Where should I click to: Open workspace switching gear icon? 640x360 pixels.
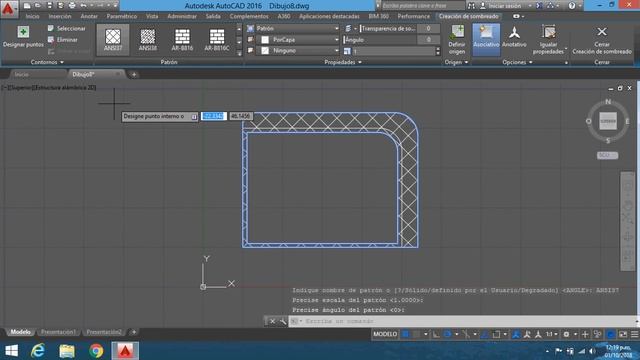coord(566,334)
